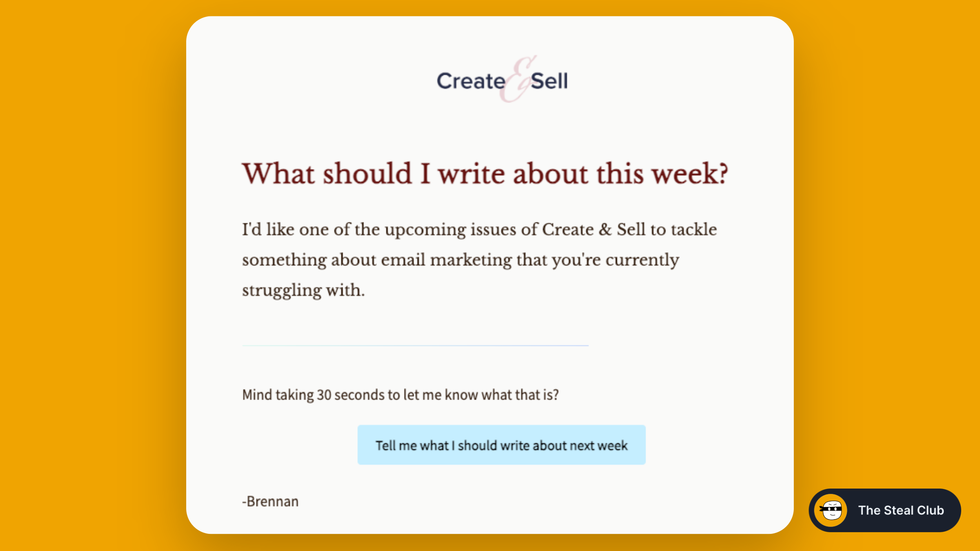Click the Mind taking 30 seconds sentence
The width and height of the screenshot is (980, 551).
pyautogui.click(x=400, y=395)
